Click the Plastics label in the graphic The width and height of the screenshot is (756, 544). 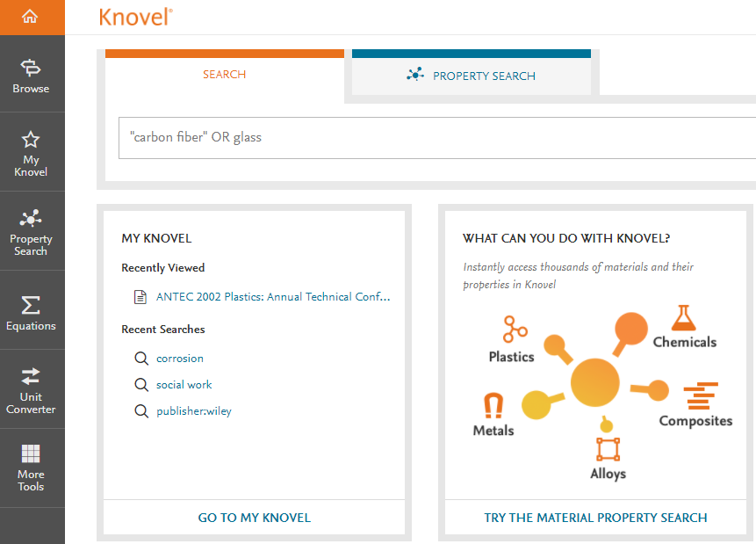tap(512, 357)
